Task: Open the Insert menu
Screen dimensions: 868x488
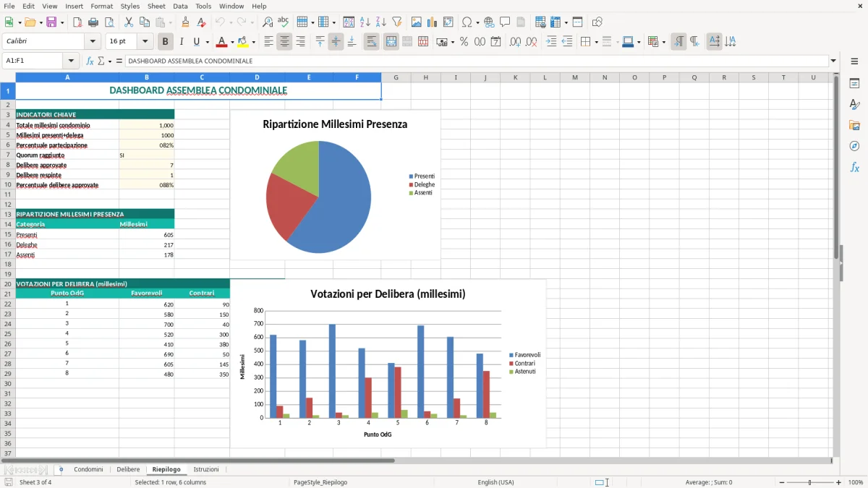Action: click(x=74, y=6)
